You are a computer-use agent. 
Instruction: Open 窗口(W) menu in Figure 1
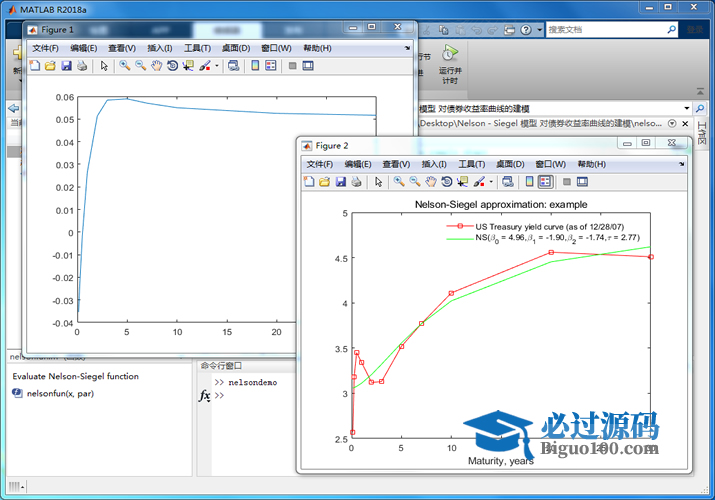click(276, 48)
